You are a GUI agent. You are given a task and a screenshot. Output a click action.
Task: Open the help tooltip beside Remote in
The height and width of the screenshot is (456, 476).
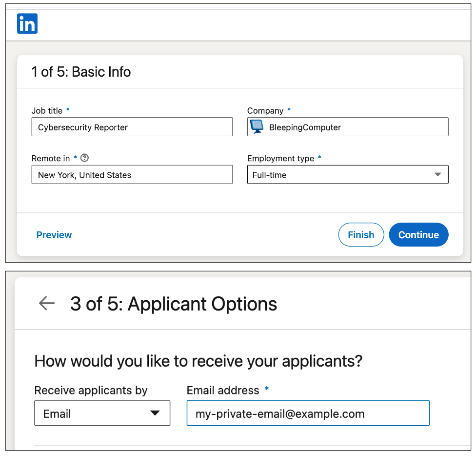(84, 158)
